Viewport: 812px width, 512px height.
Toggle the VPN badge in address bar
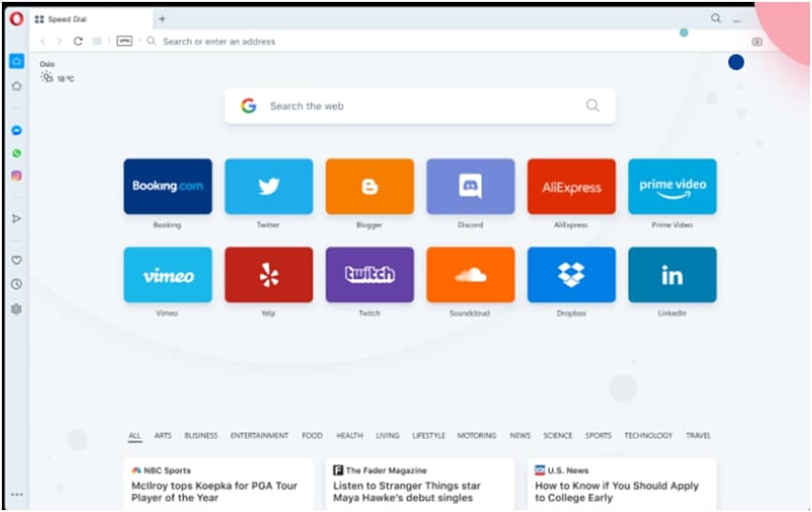tap(124, 41)
